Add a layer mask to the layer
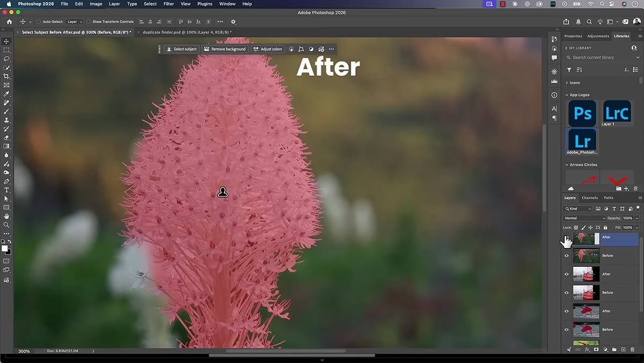Image resolution: width=644 pixels, height=363 pixels. (x=596, y=350)
